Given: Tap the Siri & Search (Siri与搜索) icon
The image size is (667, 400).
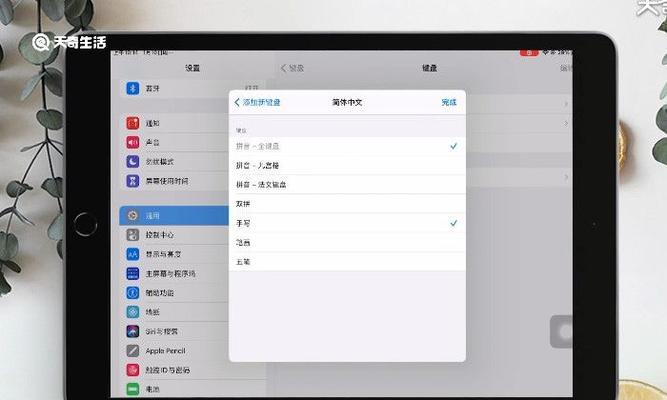Looking at the screenshot, I should (x=133, y=331).
